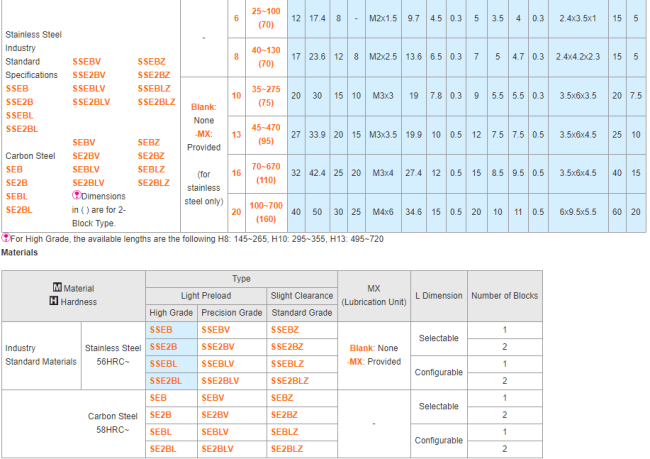Open SSE2BLV link in Materials table Precision Grade column

coord(220,381)
